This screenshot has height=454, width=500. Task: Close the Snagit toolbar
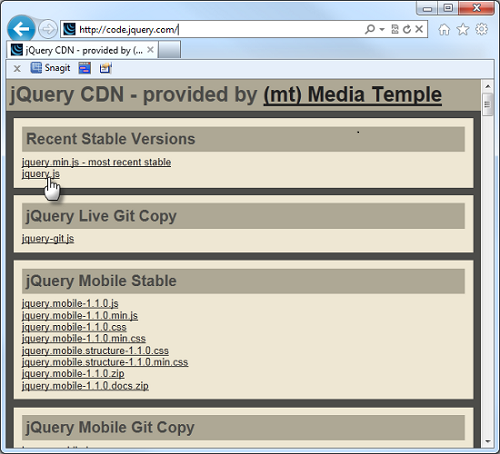point(17,69)
